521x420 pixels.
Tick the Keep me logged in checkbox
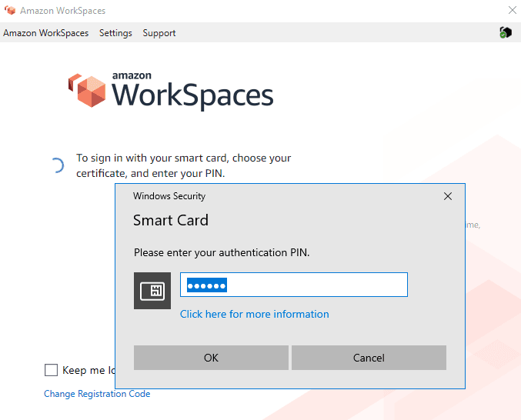51,370
